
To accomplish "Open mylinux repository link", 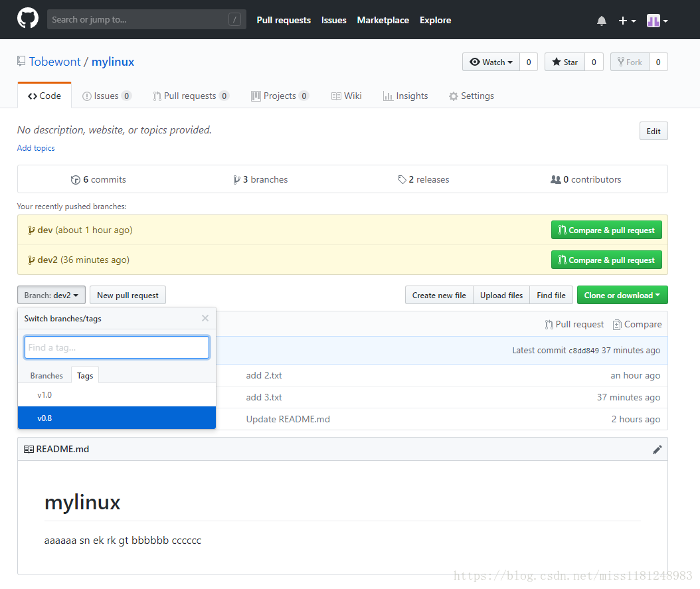I will pos(113,62).
